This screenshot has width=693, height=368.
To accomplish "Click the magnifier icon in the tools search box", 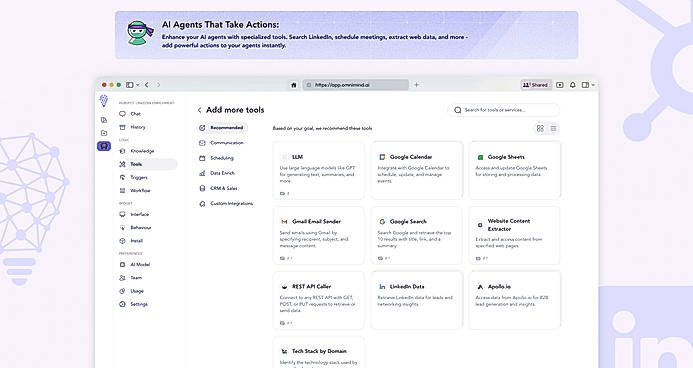I will (457, 110).
